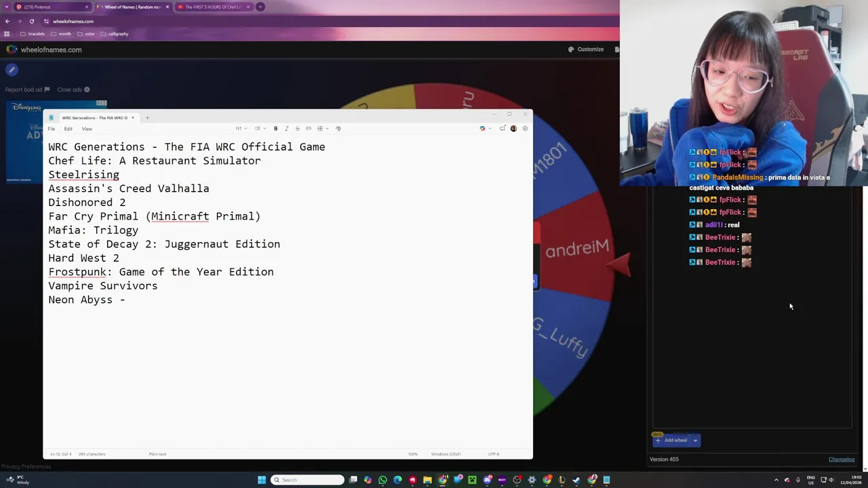
Task: Switch to the YouTube Chef Life tab
Action: [x=213, y=7]
